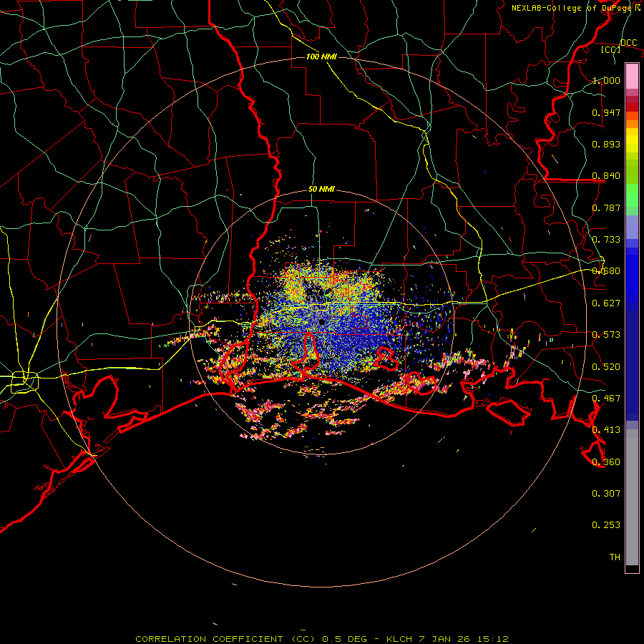
Task: Click the 7 JAN 26 date in caption
Action: tap(445, 639)
